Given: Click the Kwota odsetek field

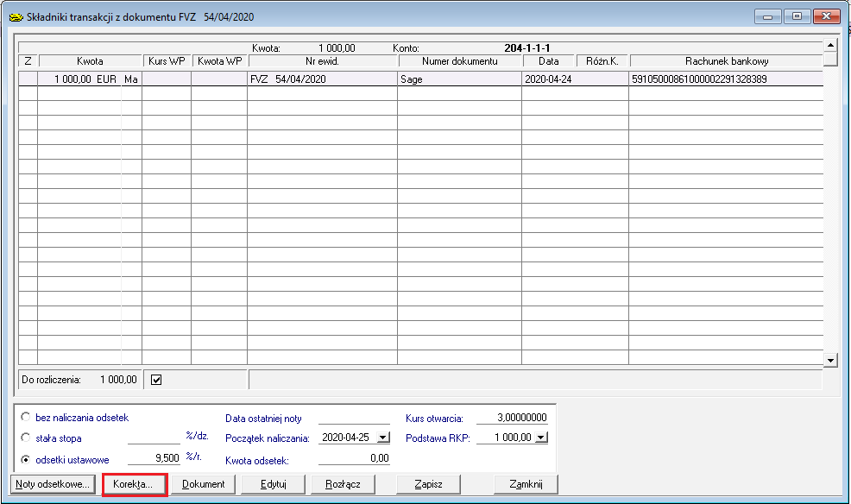Looking at the screenshot, I should [x=354, y=458].
